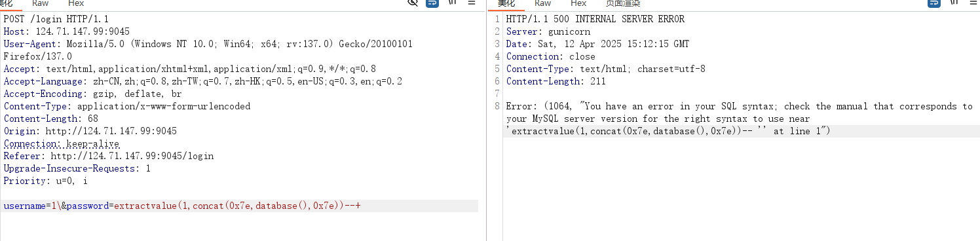The width and height of the screenshot is (980, 241).
Task: Click the 'Upgrade-Insecure-Requests: 1' header line
Action: [x=77, y=168]
